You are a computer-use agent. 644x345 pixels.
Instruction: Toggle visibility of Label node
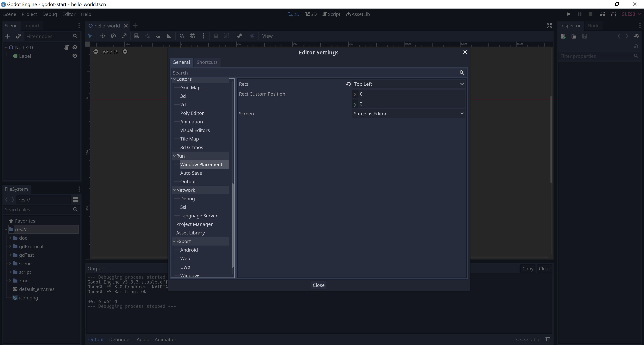75,56
